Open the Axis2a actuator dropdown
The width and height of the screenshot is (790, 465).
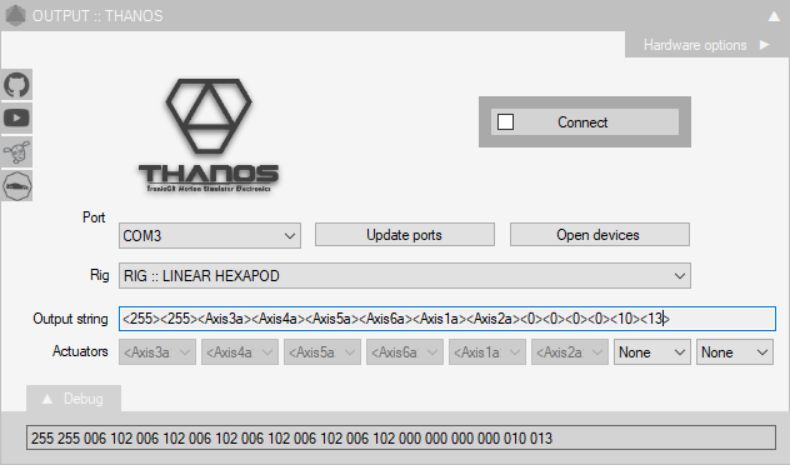point(570,352)
